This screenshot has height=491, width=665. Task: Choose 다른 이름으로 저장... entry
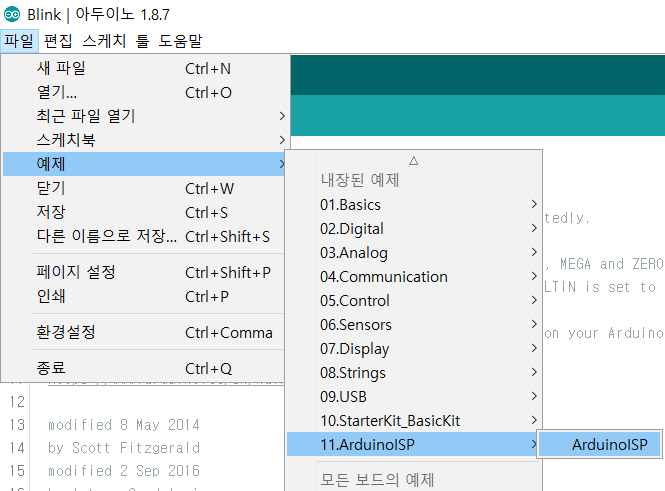[x=143, y=236]
